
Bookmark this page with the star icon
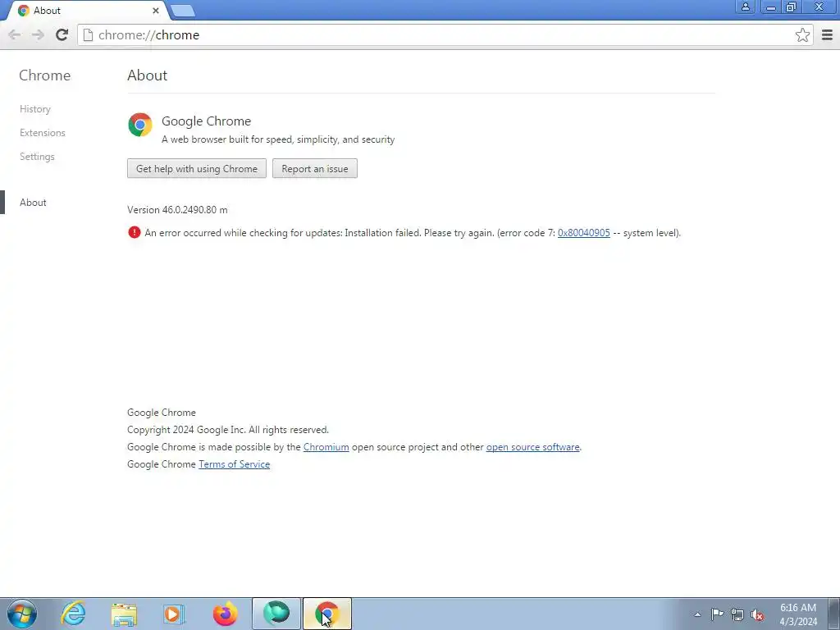click(x=802, y=34)
